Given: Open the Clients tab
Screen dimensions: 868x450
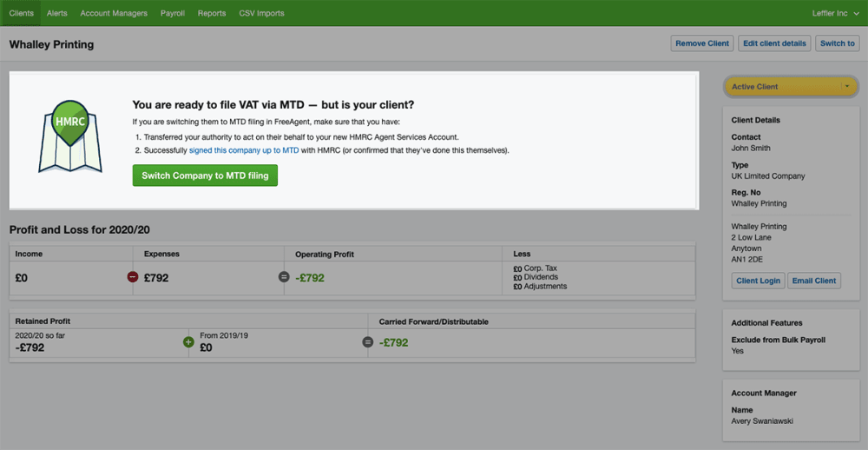Looking at the screenshot, I should [21, 13].
